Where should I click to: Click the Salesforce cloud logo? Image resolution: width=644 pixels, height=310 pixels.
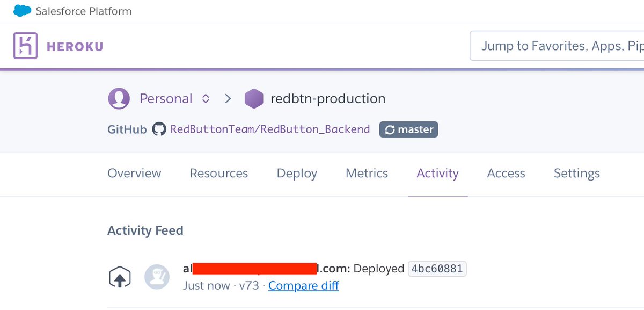click(22, 11)
